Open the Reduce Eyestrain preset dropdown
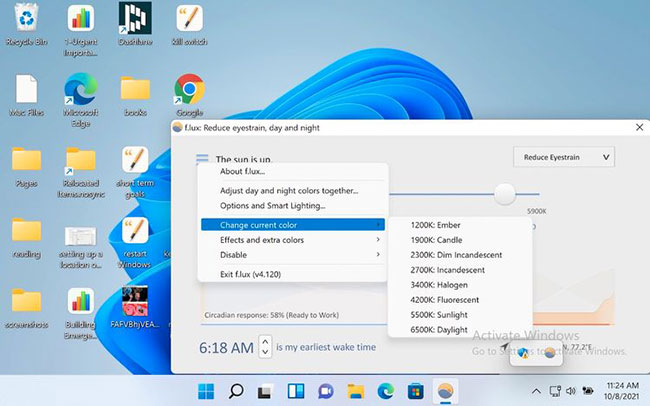Image resolution: width=650 pixels, height=406 pixels. [564, 157]
